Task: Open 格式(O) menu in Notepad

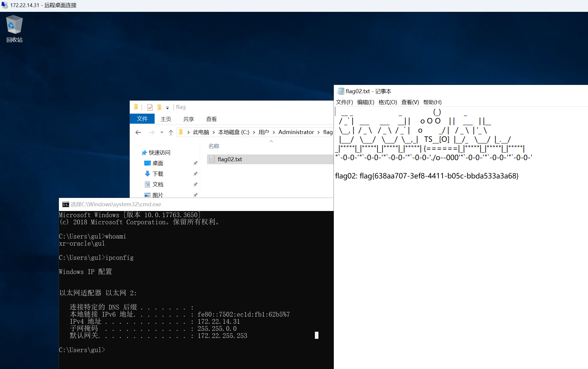Action: [387, 102]
